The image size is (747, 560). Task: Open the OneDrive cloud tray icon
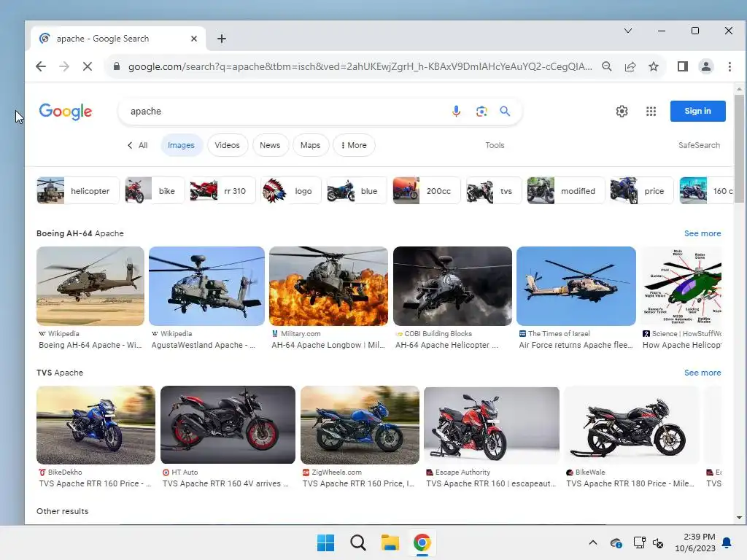[616, 542]
